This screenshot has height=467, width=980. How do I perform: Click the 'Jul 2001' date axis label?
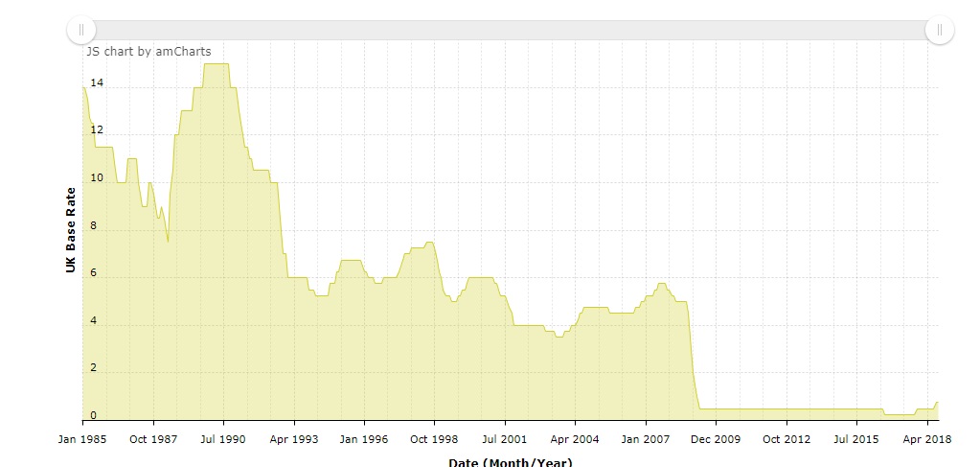pos(505,439)
